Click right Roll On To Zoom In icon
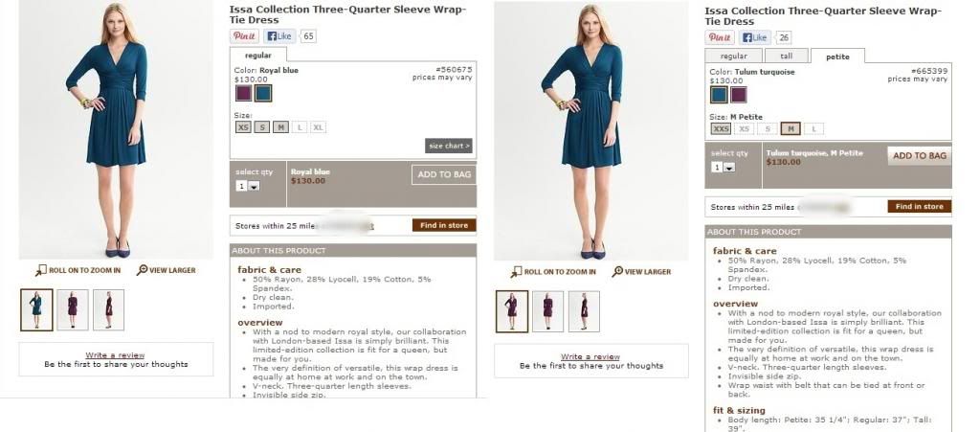Screen dimensions: 980x432 click(516, 271)
